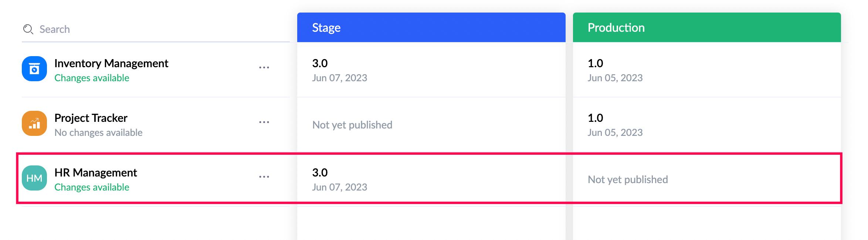The height and width of the screenshot is (240, 868).
Task: Open HR Management more options menu
Action: pyautogui.click(x=264, y=177)
